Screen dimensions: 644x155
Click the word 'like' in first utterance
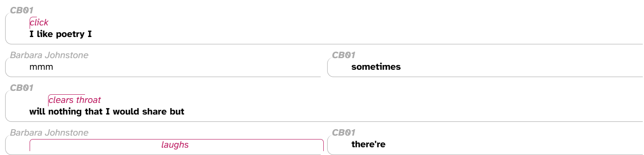coord(45,34)
